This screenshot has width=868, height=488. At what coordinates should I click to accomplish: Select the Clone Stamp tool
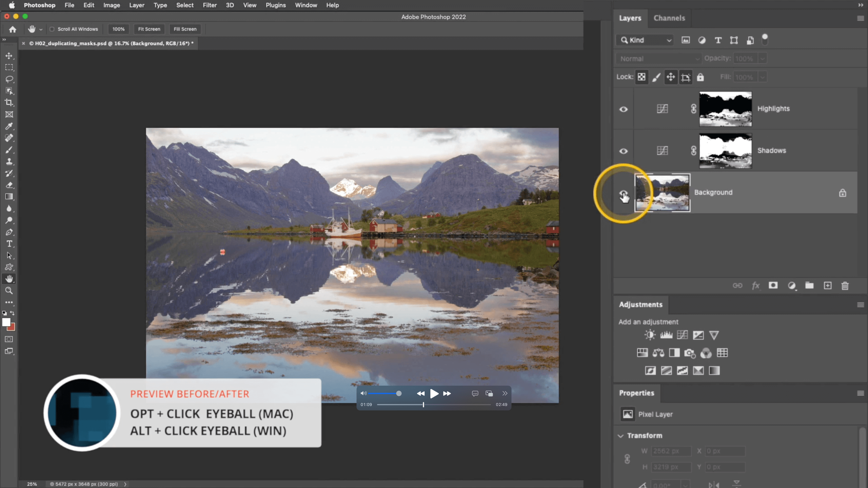[9, 162]
